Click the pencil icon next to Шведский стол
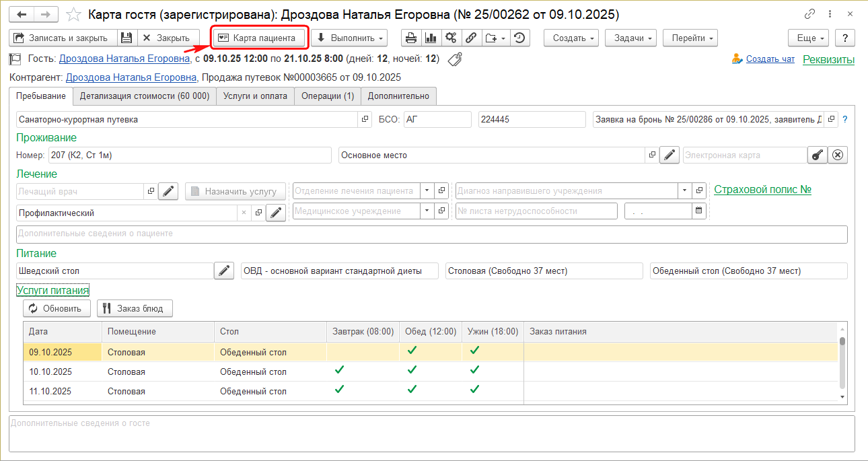This screenshot has width=868, height=461. [224, 271]
